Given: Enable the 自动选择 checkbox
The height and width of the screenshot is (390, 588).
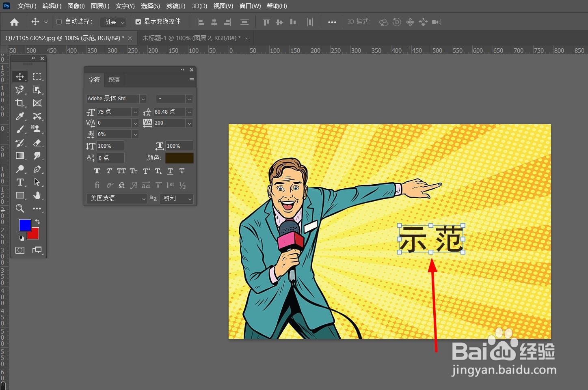Looking at the screenshot, I should click(59, 22).
